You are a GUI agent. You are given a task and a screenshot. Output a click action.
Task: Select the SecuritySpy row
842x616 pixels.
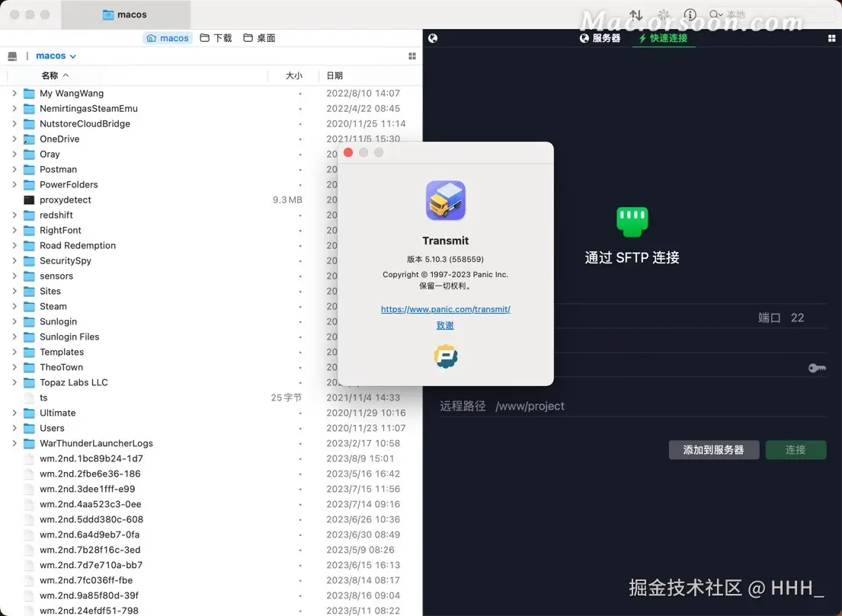coord(211,260)
